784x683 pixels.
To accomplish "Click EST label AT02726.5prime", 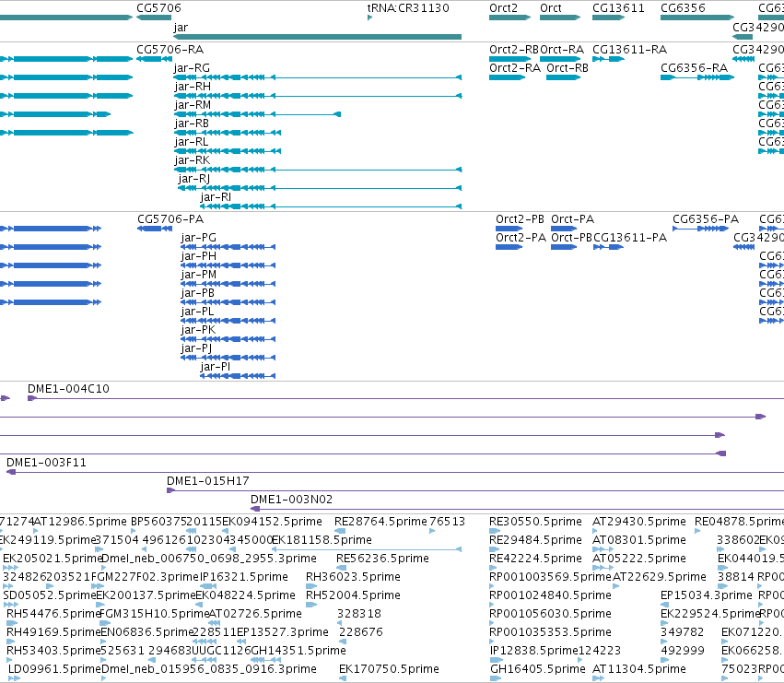I will pyautogui.click(x=255, y=614).
